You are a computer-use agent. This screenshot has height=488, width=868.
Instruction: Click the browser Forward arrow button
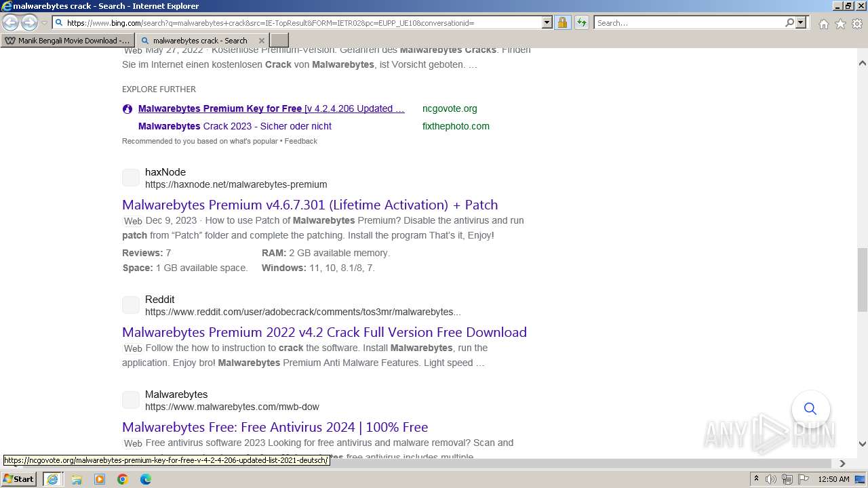pyautogui.click(x=29, y=23)
